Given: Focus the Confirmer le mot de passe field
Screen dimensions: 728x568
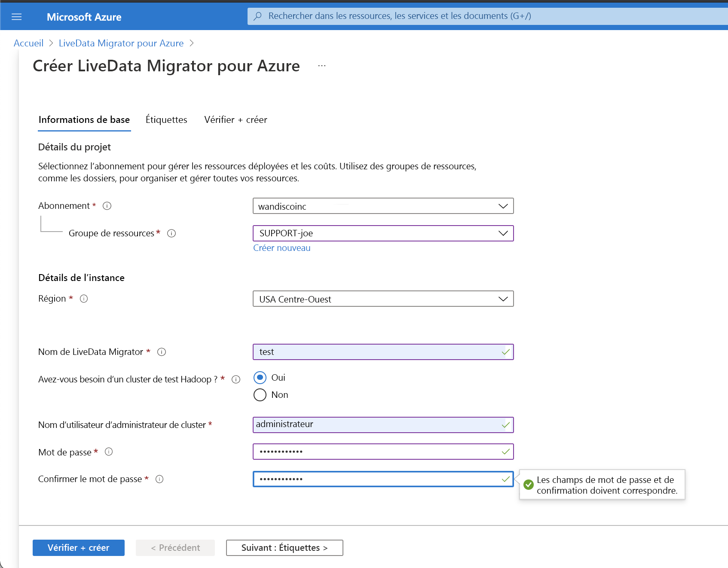Looking at the screenshot, I should 383,479.
